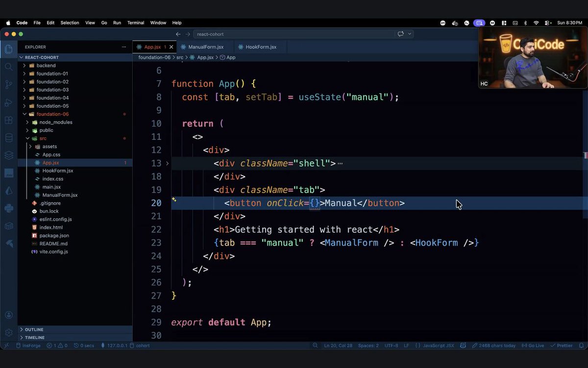
Task: Navigate back with the left arrow
Action: [178, 34]
